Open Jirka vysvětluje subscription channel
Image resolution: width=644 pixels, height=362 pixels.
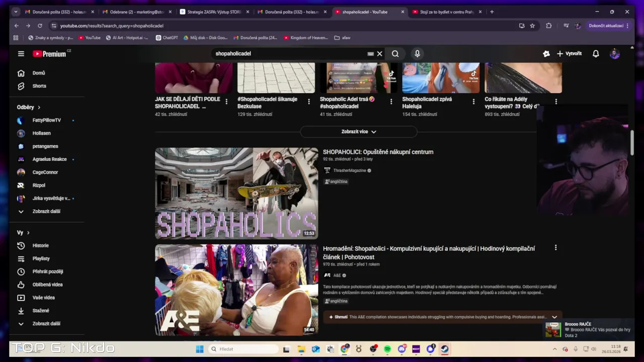click(51, 199)
